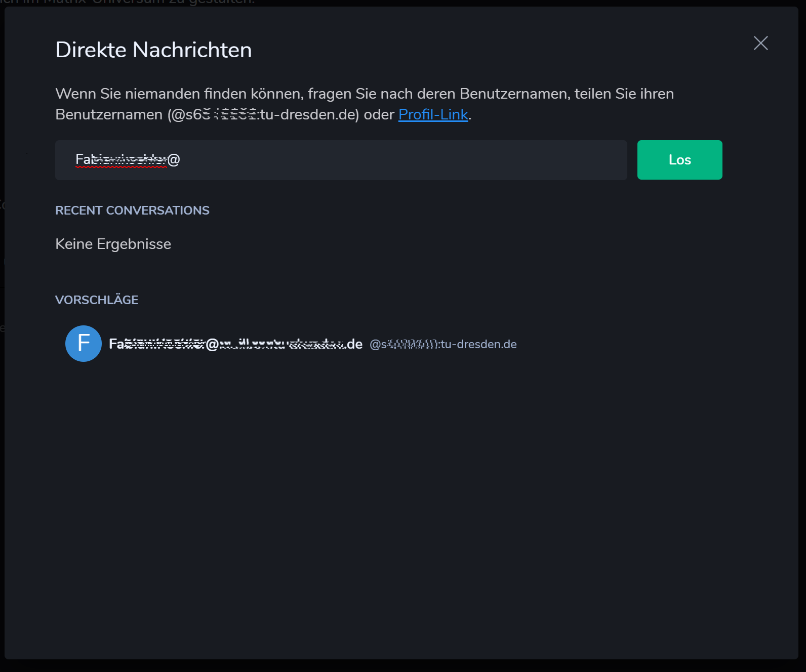
Task: Close the Direkte Nachrichten dialog with X
Action: click(x=760, y=43)
